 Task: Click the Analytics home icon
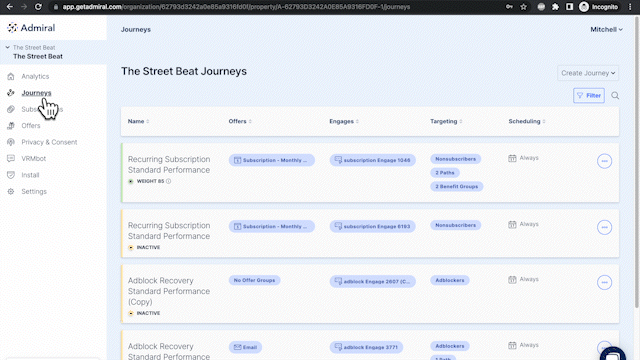coord(11,76)
